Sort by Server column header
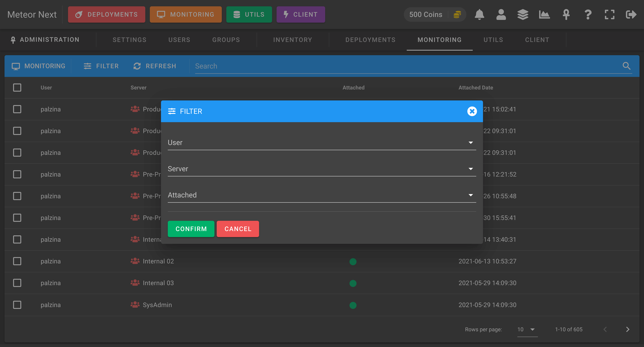This screenshot has height=347, width=644. 138,88
